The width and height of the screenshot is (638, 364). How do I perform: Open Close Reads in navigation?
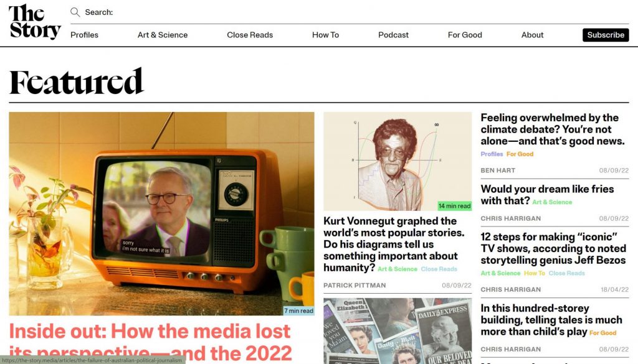click(250, 35)
